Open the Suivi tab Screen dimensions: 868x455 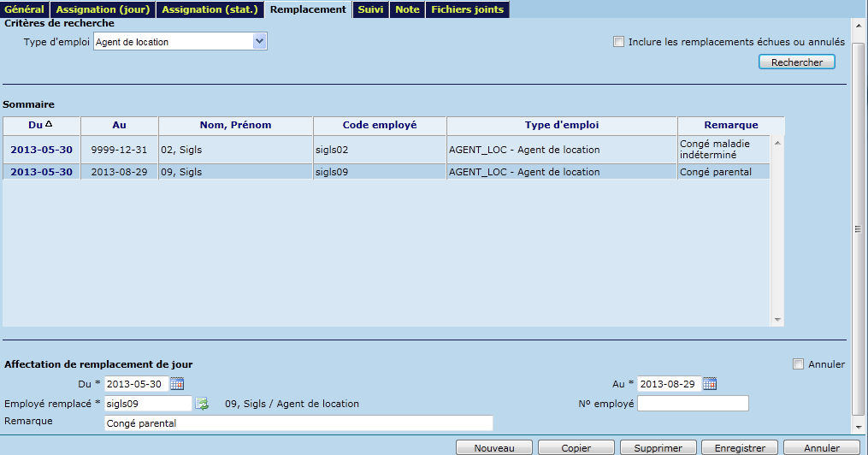tap(370, 9)
